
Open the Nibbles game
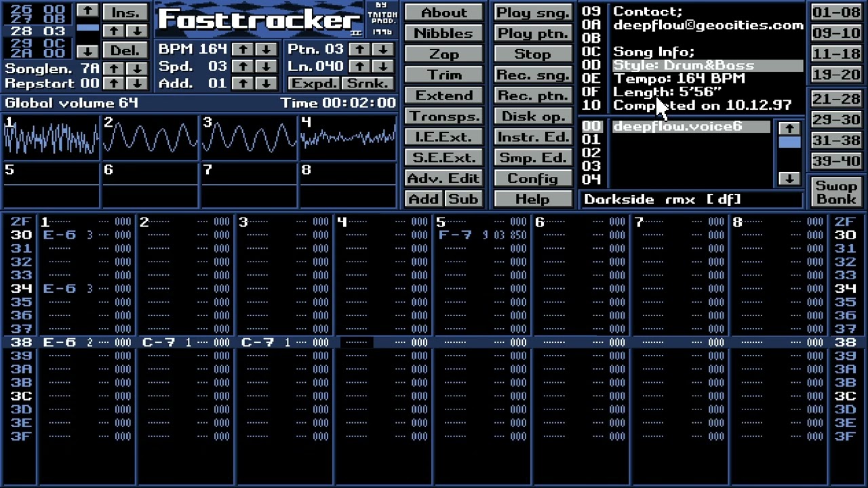coord(444,33)
